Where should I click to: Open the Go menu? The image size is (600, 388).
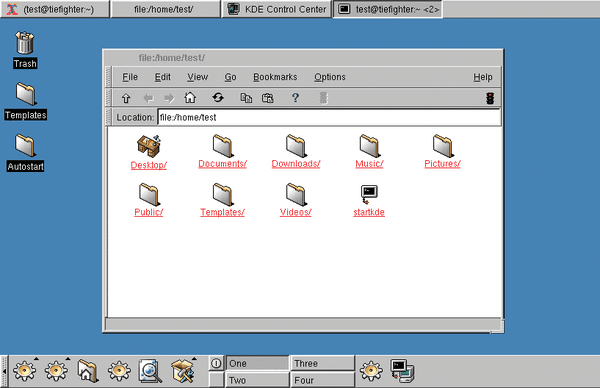coord(230,77)
